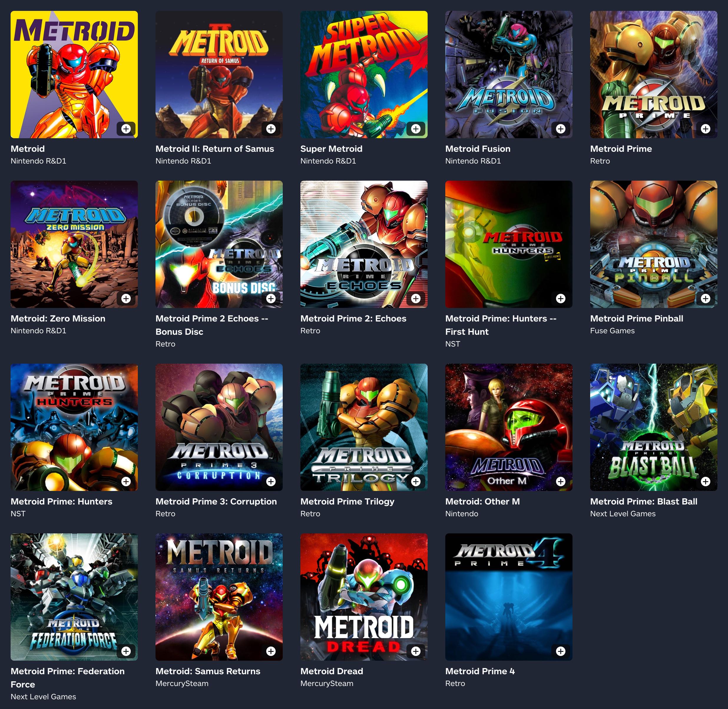This screenshot has height=709, width=728.
Task: Add Metroid Prime 2: Echoes via plus icon
Action: tap(416, 299)
